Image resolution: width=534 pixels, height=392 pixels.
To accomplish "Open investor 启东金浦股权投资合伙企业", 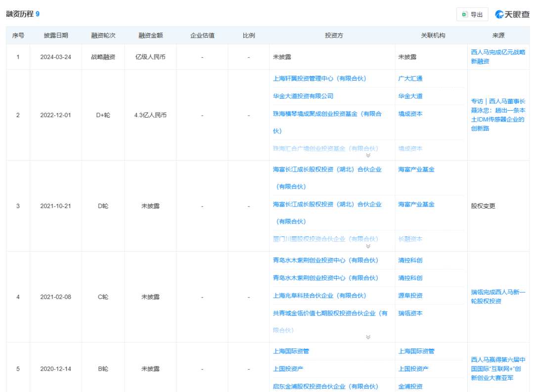I will [x=325, y=387].
